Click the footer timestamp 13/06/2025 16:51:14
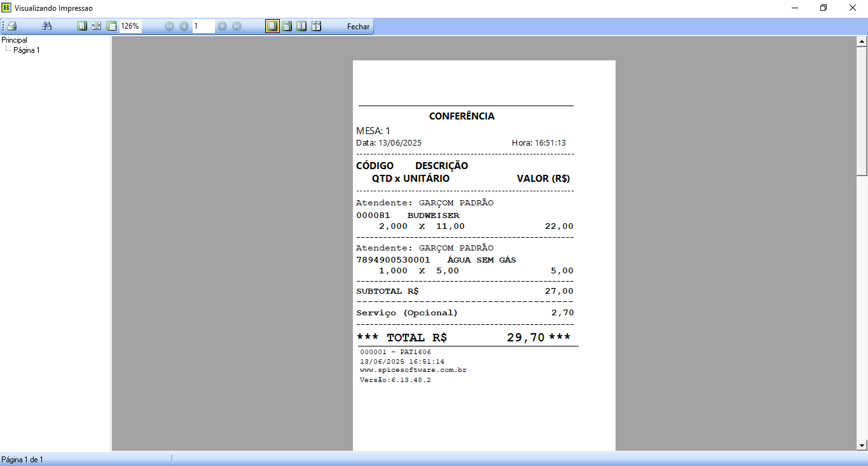Screen dimensions: 868x466 tap(403, 361)
